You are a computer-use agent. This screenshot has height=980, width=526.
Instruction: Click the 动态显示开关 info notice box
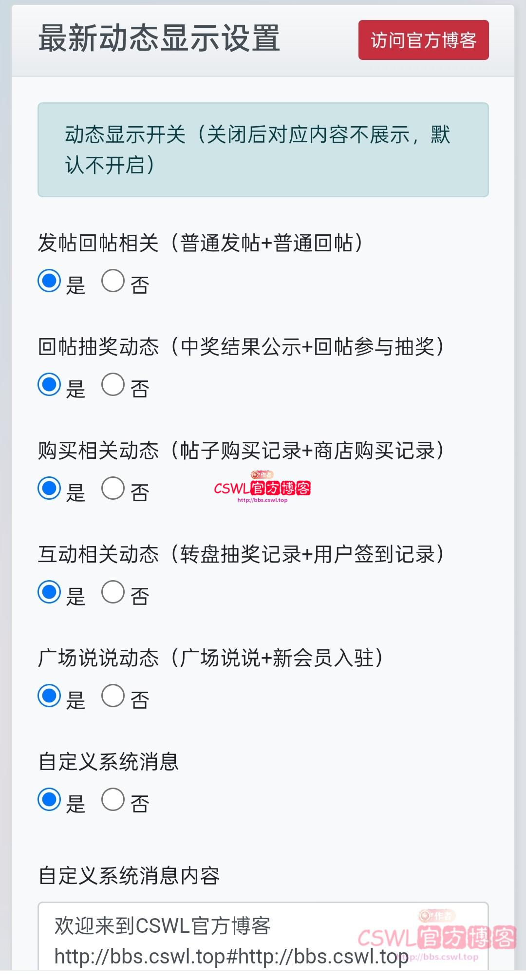[x=263, y=150]
